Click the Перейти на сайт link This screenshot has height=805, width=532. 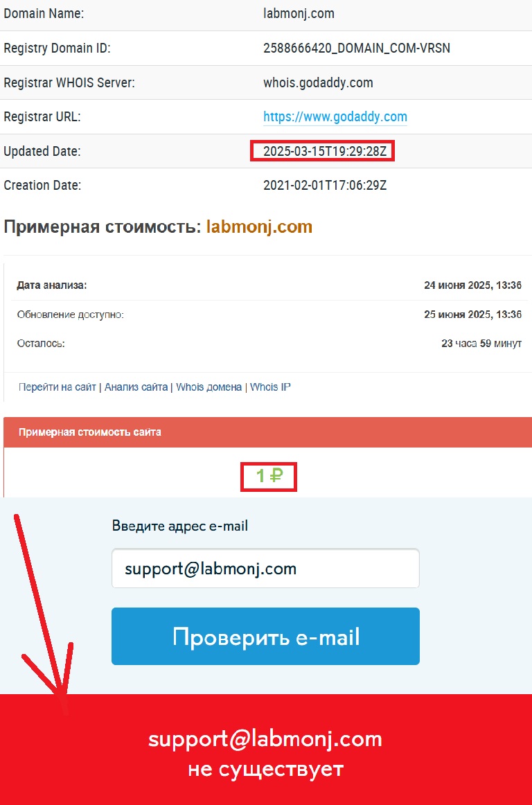tap(57, 387)
